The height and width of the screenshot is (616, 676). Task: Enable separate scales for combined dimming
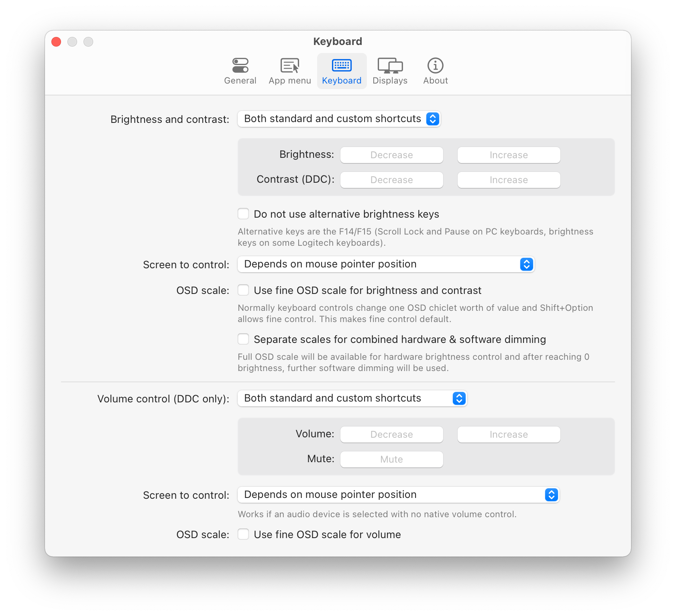244,339
